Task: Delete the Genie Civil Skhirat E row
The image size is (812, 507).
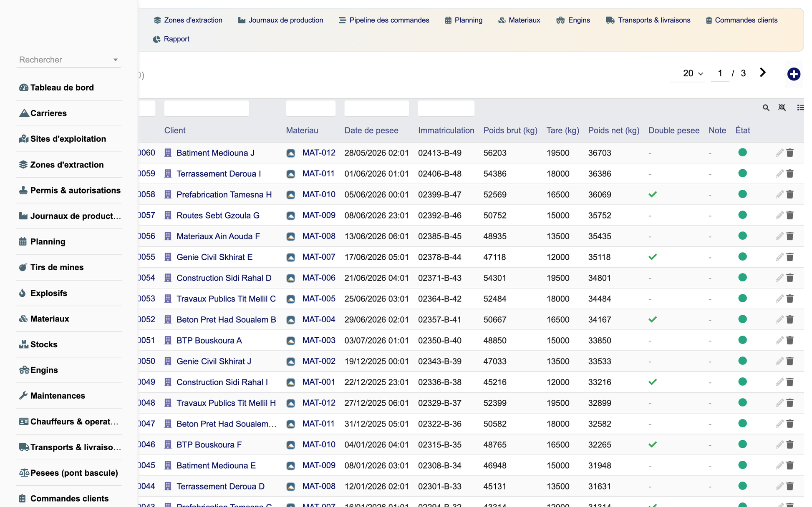Action: (790, 257)
